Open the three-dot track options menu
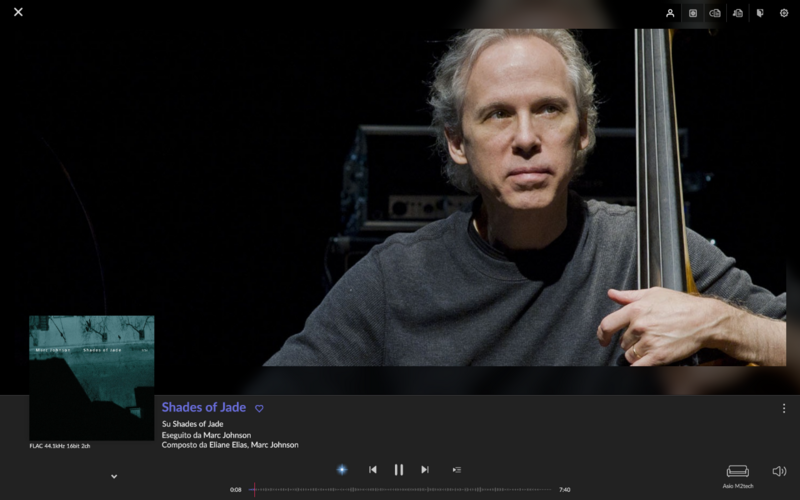This screenshot has width=800, height=500. point(784,408)
